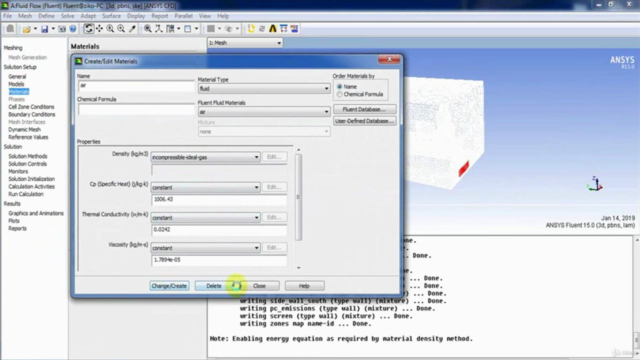The height and width of the screenshot is (360, 640).
Task: Click the material Name input field
Action: [136, 86]
